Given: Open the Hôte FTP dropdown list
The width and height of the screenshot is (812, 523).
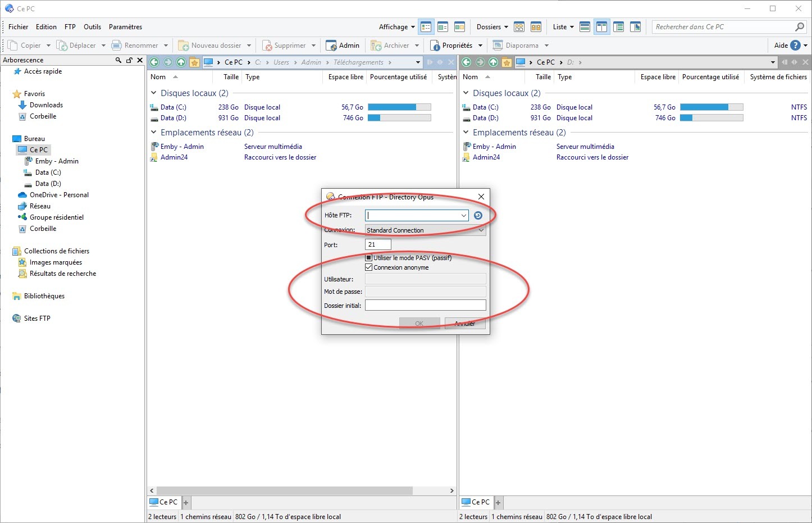Looking at the screenshot, I should click(x=463, y=216).
